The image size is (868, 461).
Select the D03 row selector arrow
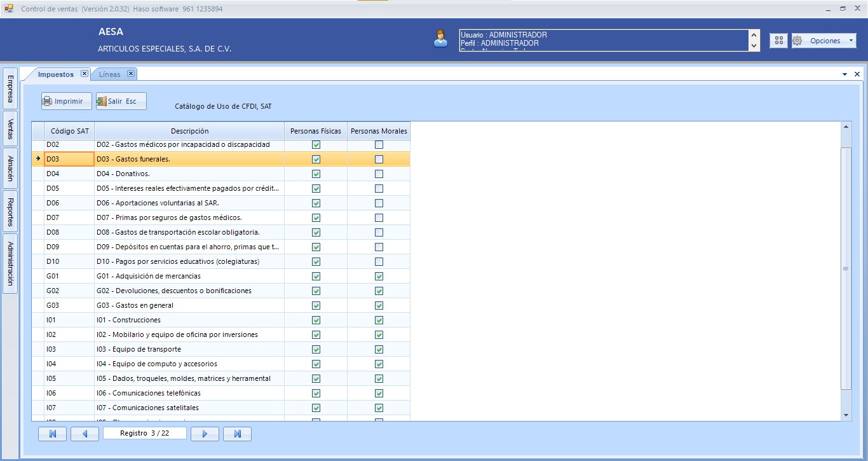pyautogui.click(x=38, y=159)
